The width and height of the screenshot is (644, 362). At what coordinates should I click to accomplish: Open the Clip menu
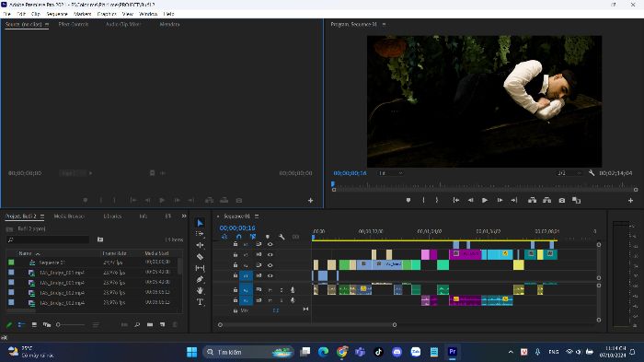[36, 14]
